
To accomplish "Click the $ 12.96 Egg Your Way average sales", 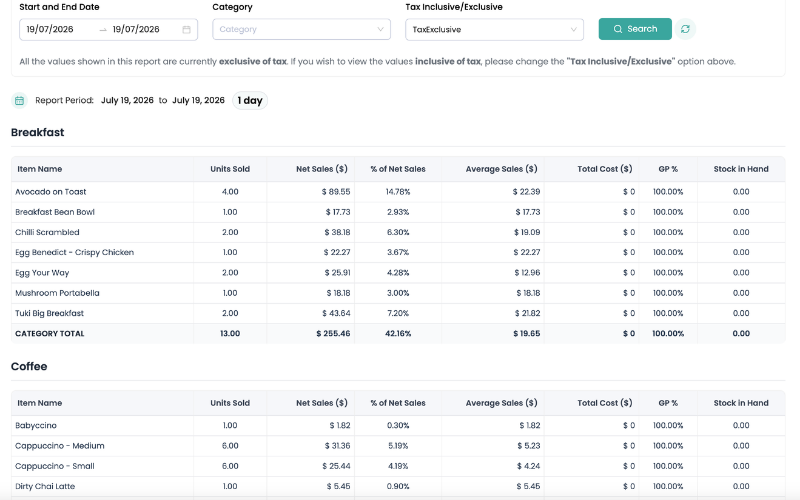I will click(x=527, y=273).
